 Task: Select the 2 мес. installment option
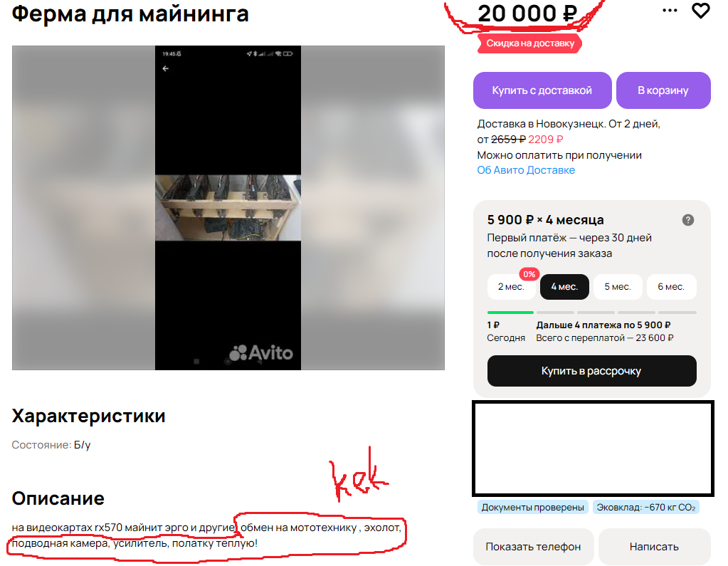tap(511, 287)
